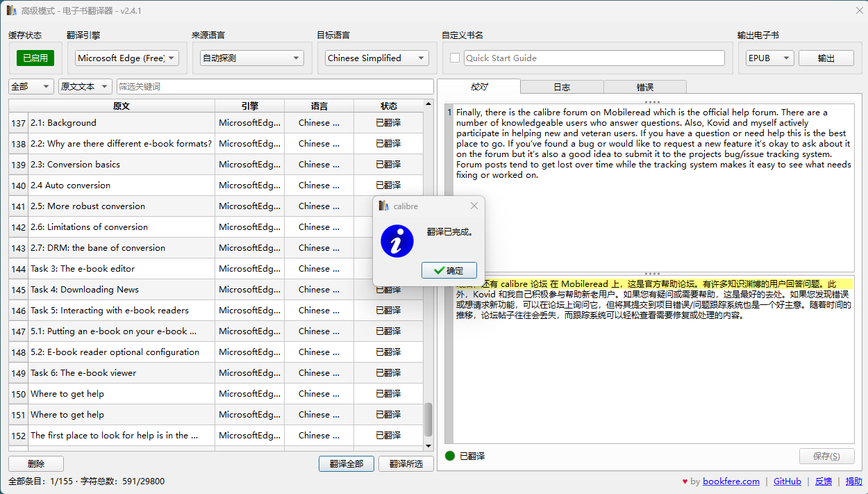Switch to the 日志 tab
Image resolution: width=868 pixels, height=494 pixels.
[562, 87]
